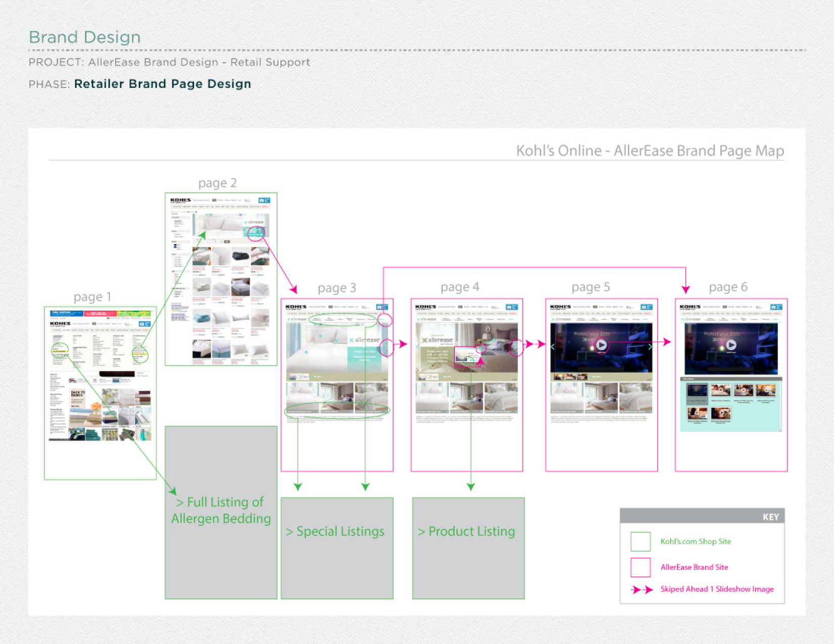Viewport: 834px width, 644px height.
Task: Click the KEY header bar
Action: tap(702, 516)
